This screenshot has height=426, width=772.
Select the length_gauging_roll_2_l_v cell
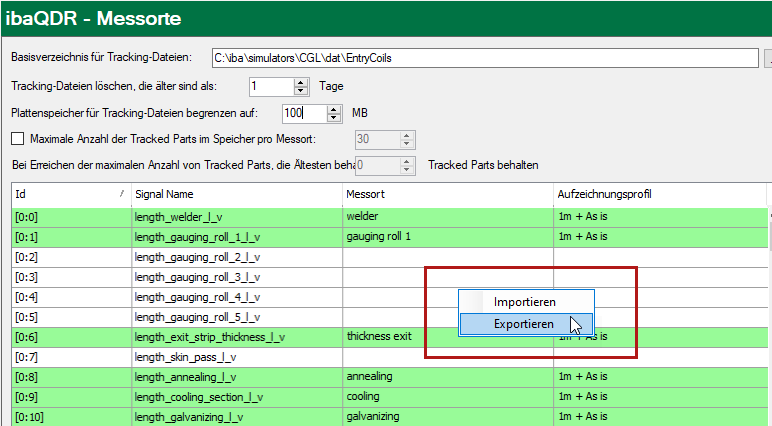237,258
